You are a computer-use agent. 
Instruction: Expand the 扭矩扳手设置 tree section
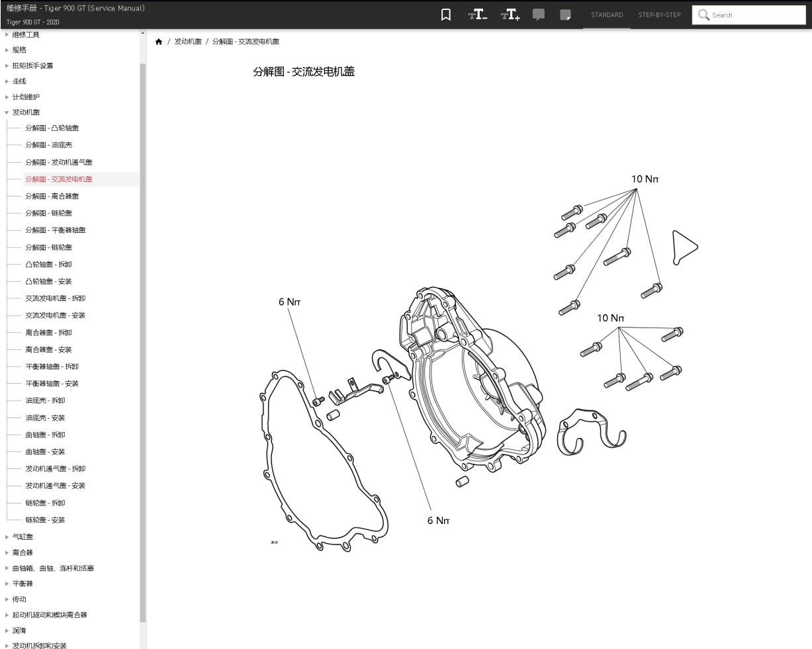tap(7, 65)
